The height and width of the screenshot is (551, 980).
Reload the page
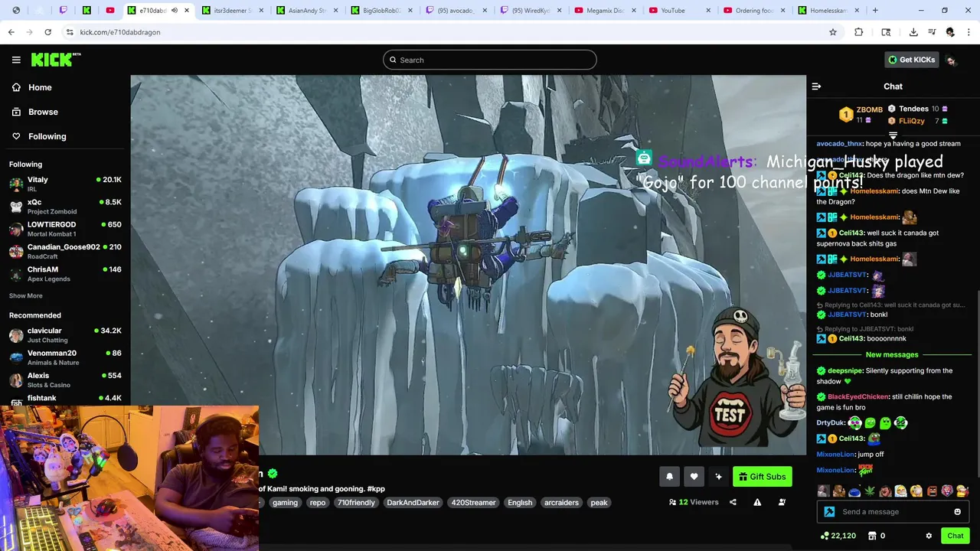[47, 32]
